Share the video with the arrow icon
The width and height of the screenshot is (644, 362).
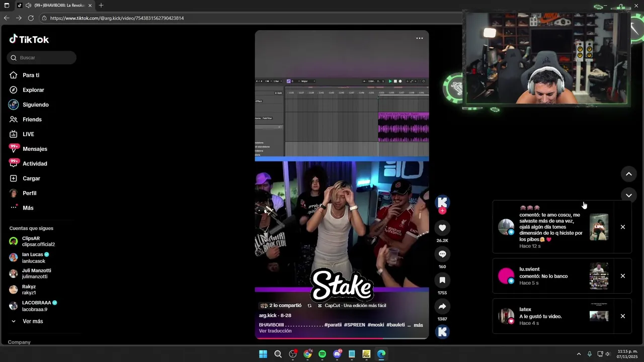(442, 306)
